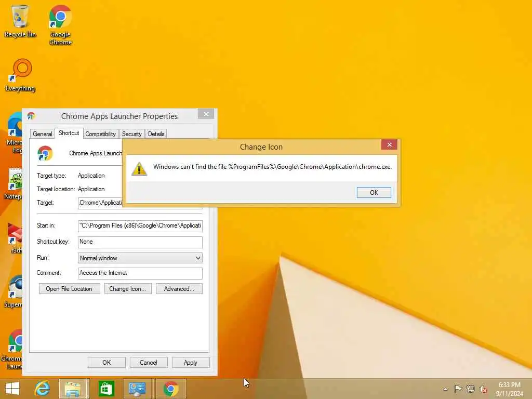The image size is (532, 399).
Task: Click the Target input field
Action: (x=100, y=203)
